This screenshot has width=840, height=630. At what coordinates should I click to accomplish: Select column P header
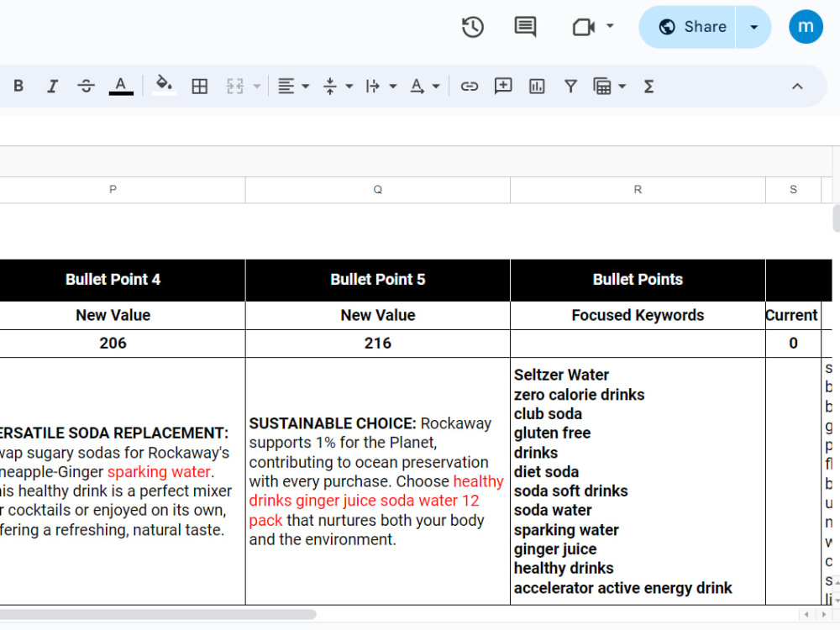point(113,190)
